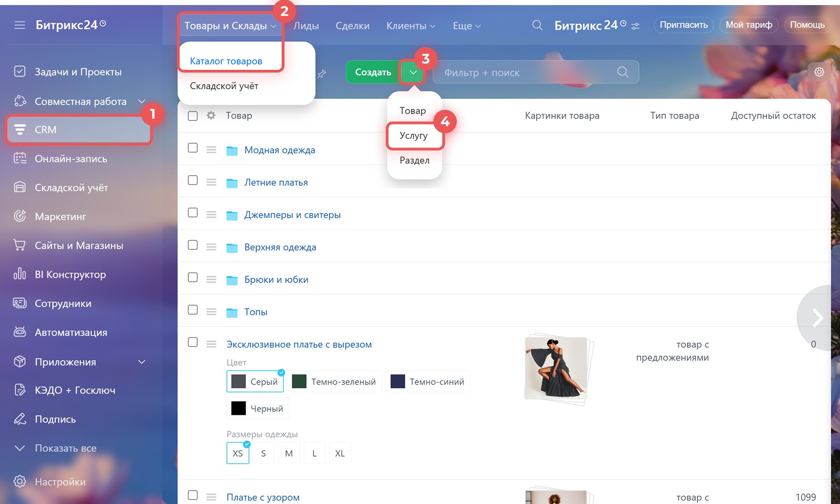Open the grid settings gear next to Товар
This screenshot has width=840, height=504.
211,116
